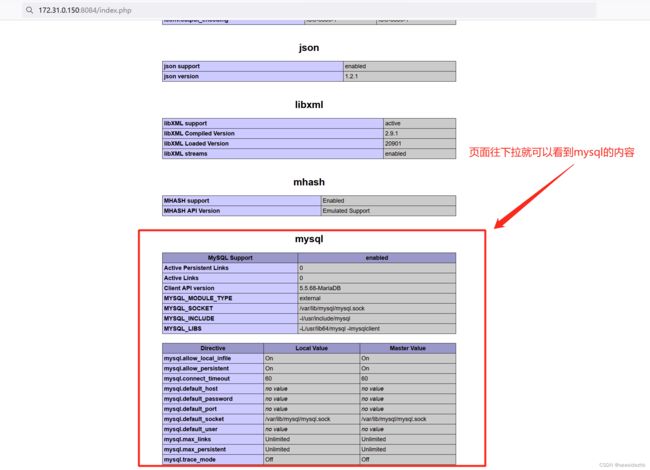Select the 'mysql.max_links' directive
The height and width of the screenshot is (470, 650).
pos(213,439)
